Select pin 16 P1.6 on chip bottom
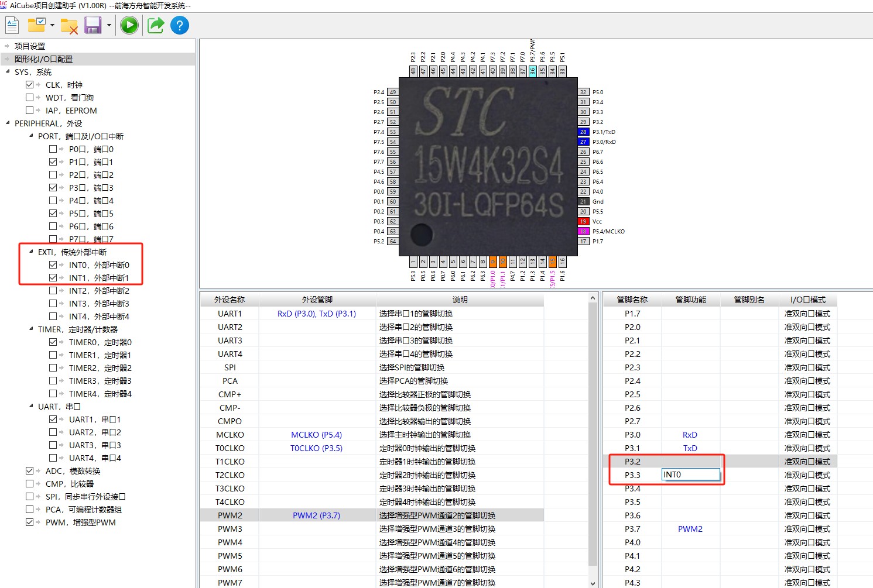 pyautogui.click(x=562, y=262)
